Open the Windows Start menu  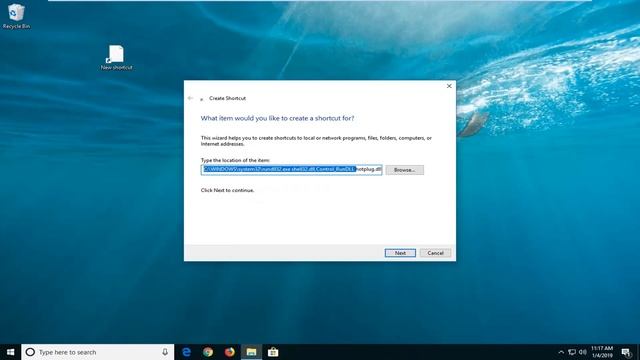coord(11,352)
